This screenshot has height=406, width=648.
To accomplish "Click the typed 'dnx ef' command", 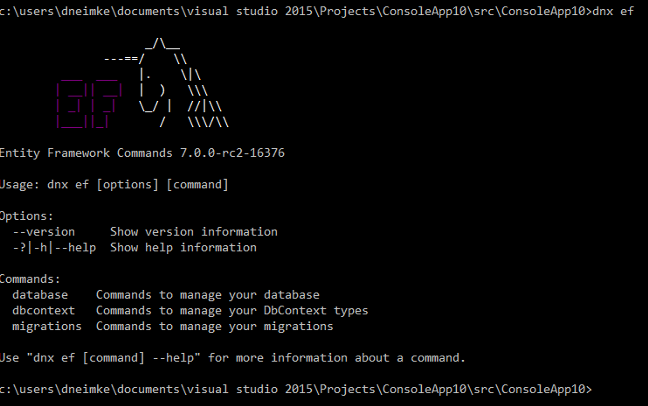I will (x=613, y=11).
